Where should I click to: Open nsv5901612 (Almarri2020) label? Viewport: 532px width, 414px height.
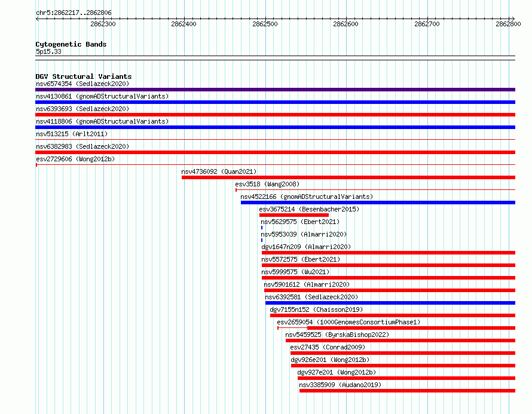[307, 284]
